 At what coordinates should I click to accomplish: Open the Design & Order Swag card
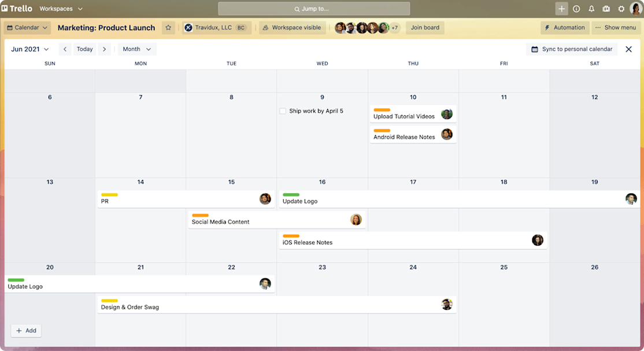point(277,305)
